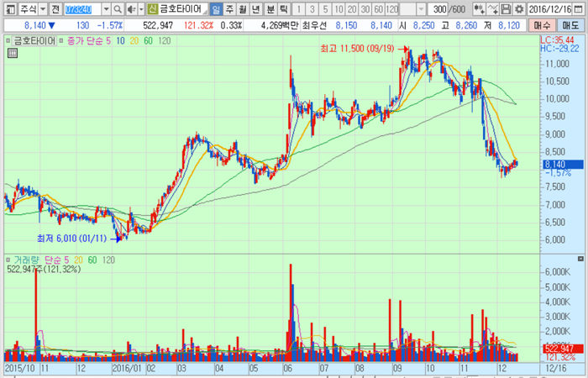This screenshot has height=378, width=588.
Task: Expand the 주식 market type dropdown
Action: 42,9
